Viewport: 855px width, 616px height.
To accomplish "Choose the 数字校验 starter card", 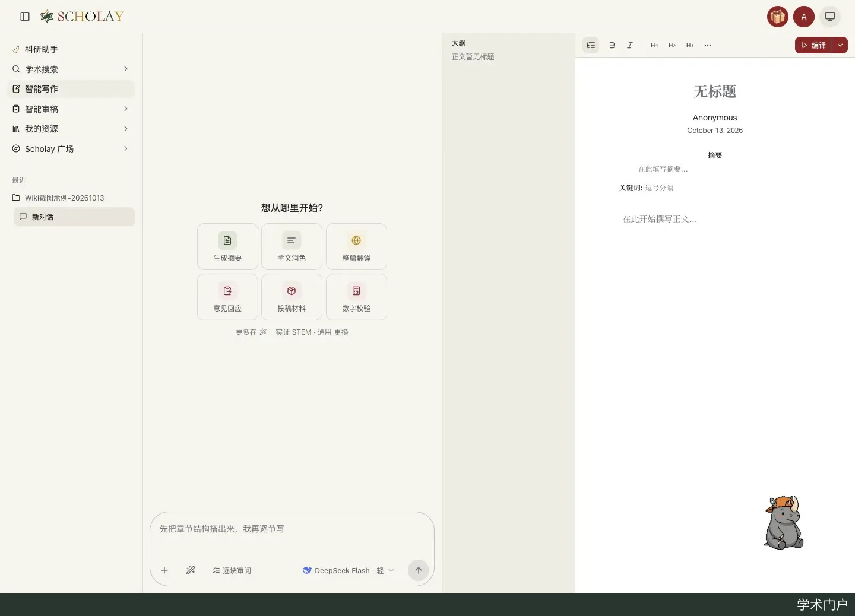I will pyautogui.click(x=356, y=297).
